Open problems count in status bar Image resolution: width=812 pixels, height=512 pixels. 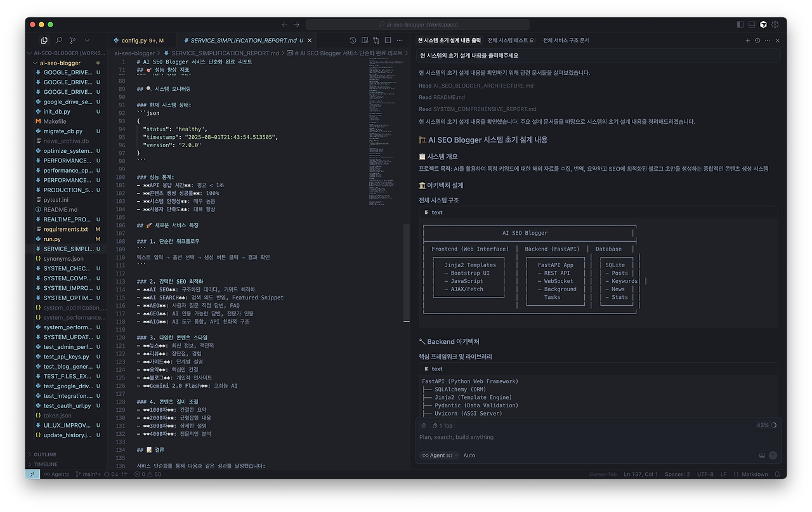point(148,474)
